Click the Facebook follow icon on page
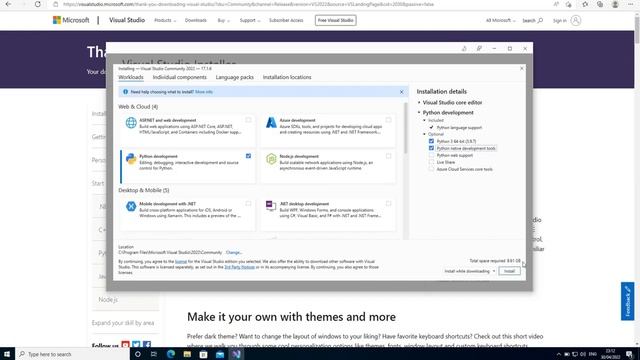The image size is (640, 360). click(147, 345)
